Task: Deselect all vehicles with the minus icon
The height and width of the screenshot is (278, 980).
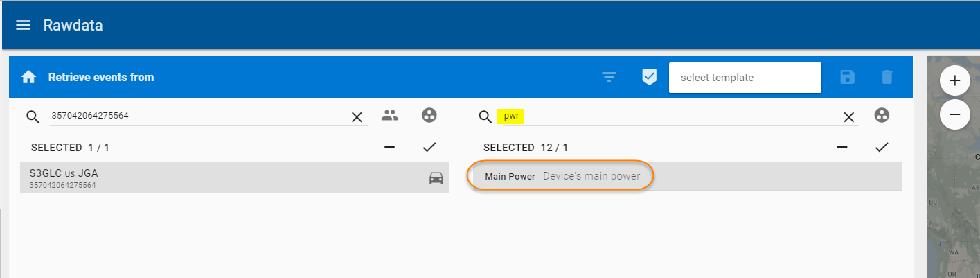Action: [x=390, y=147]
